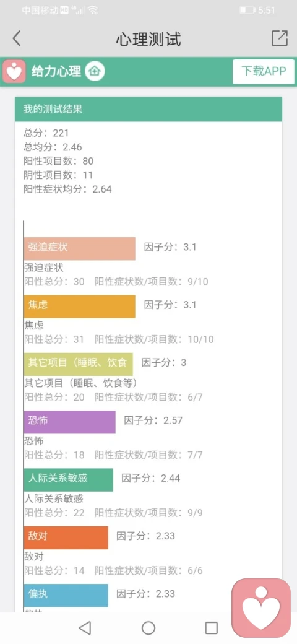Tap the Android back triangle button

[x=85, y=627]
